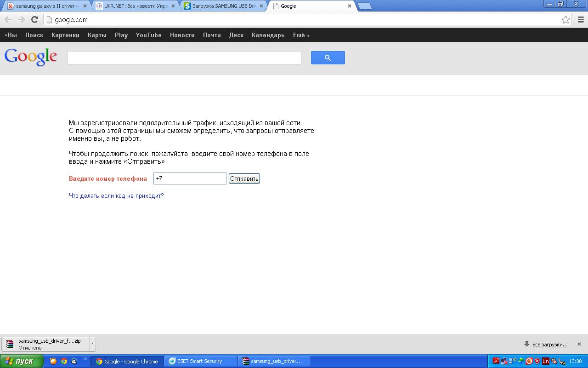Open Поиск in the Google bar
This screenshot has height=368, width=588.
34,35
